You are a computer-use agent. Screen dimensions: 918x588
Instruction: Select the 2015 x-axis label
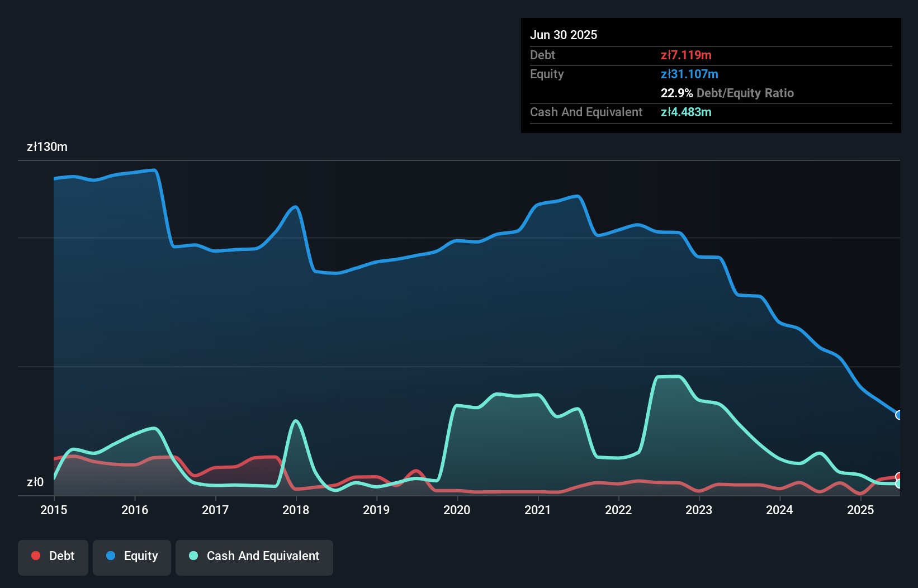54,510
